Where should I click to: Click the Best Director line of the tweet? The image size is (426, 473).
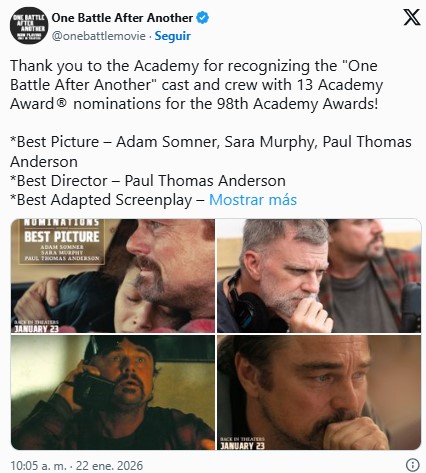(x=148, y=181)
